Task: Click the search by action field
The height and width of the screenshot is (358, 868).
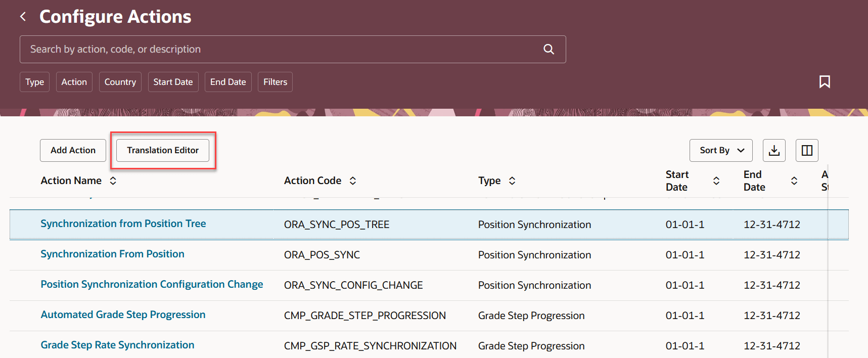Action: point(278,49)
